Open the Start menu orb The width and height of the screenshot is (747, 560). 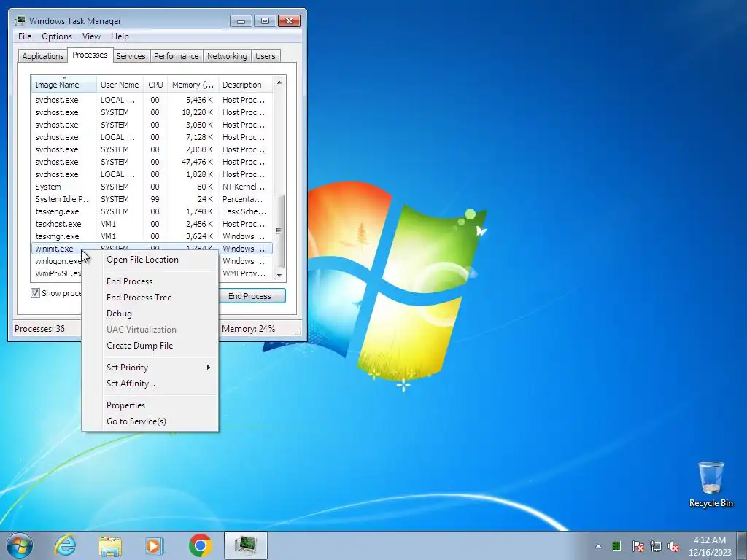[20, 545]
